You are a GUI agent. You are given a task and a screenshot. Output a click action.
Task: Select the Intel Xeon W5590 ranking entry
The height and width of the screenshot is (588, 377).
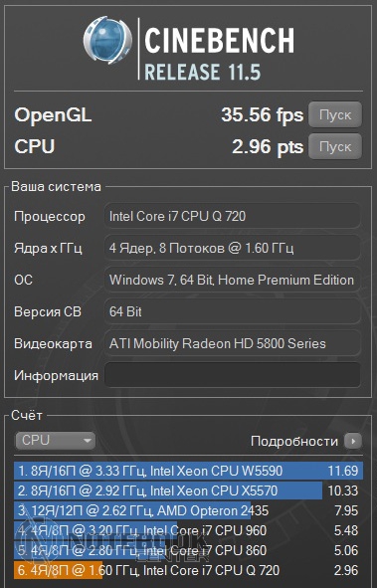(189, 471)
